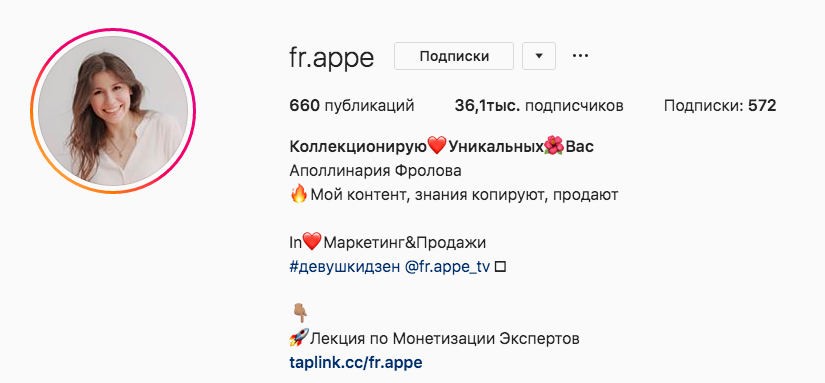Image resolution: width=825 pixels, height=383 pixels.
Task: Click the pointing-down hand emoji
Action: coord(299,314)
